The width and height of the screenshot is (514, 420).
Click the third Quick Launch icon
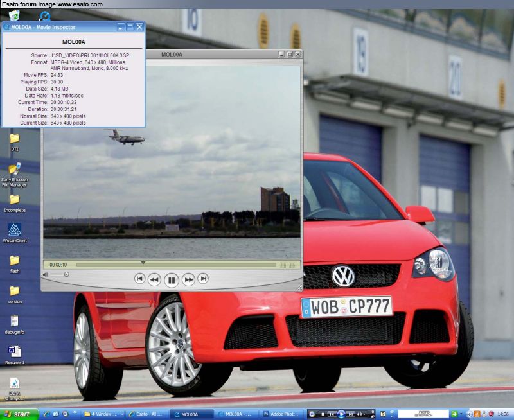(x=66, y=414)
